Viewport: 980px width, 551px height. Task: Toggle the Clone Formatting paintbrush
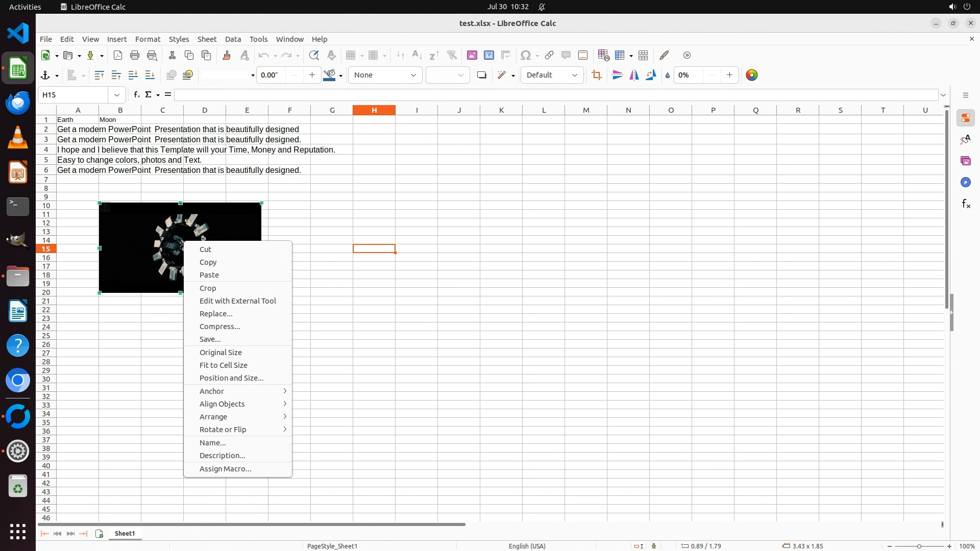pos(227,55)
